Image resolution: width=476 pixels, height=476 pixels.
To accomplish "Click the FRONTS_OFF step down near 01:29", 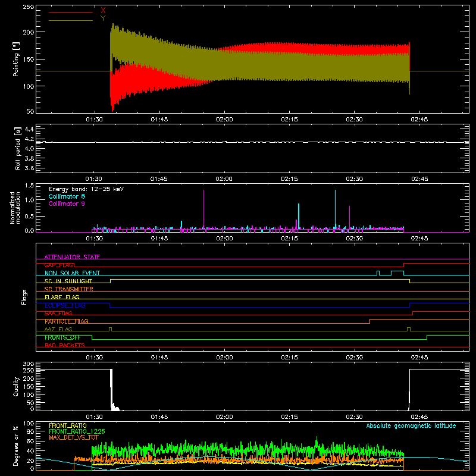I will pyautogui.click(x=92, y=337).
